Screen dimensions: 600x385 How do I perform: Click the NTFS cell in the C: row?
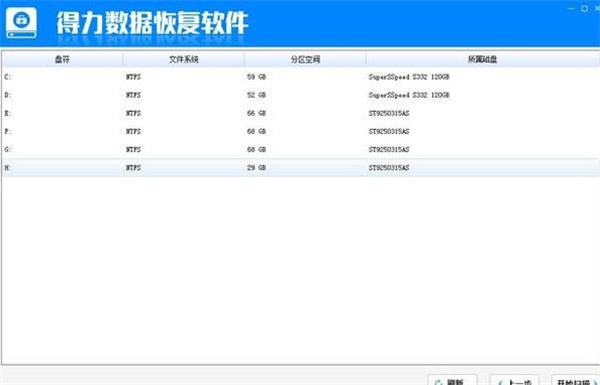pos(133,77)
